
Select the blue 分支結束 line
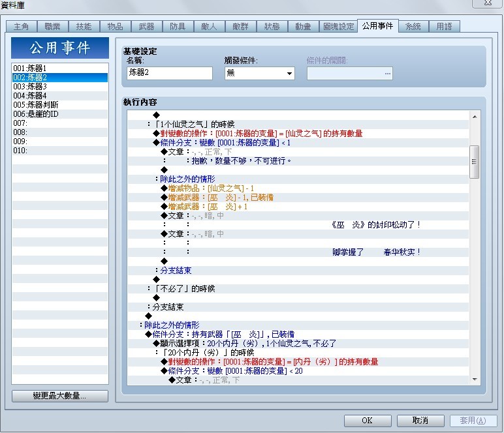(x=298, y=271)
